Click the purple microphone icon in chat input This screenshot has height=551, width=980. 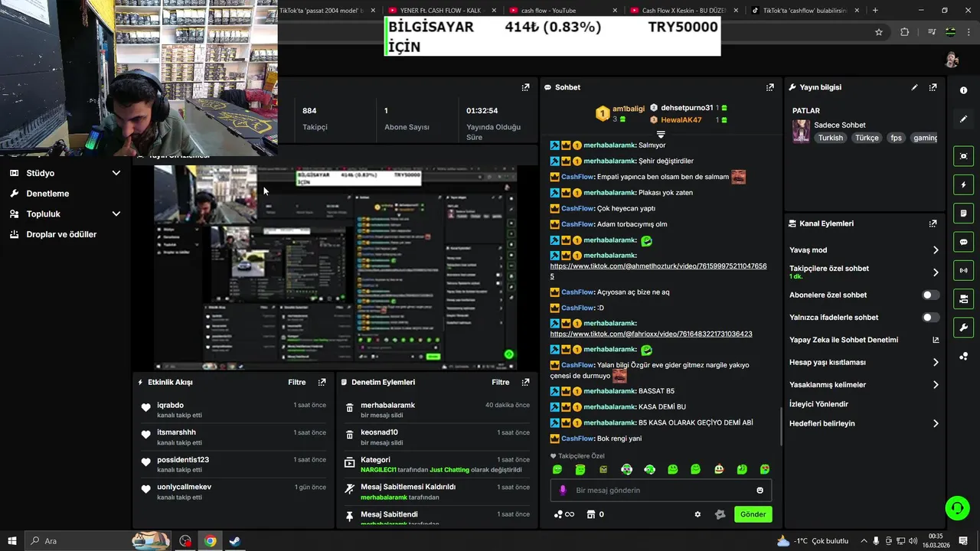pyautogui.click(x=563, y=491)
